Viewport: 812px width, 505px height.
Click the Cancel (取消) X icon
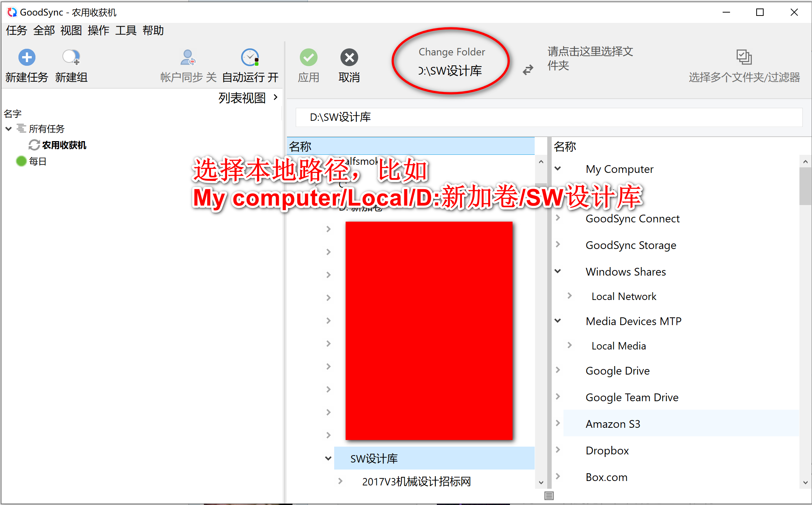[349, 57]
